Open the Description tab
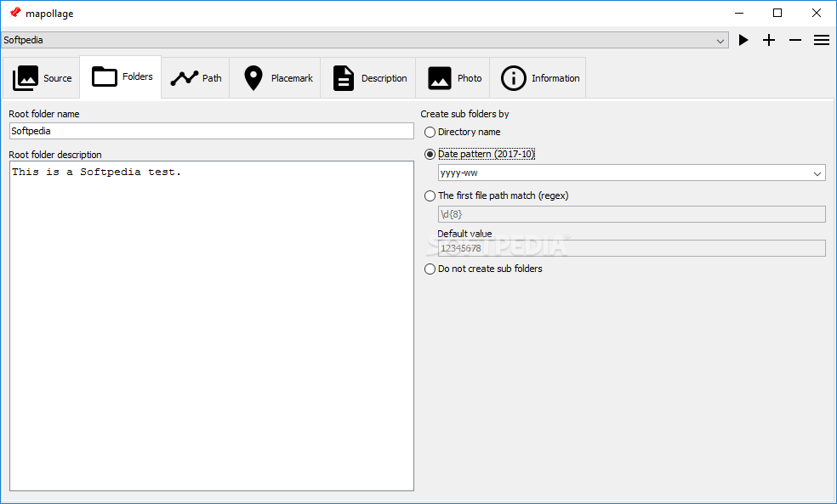 click(x=368, y=78)
